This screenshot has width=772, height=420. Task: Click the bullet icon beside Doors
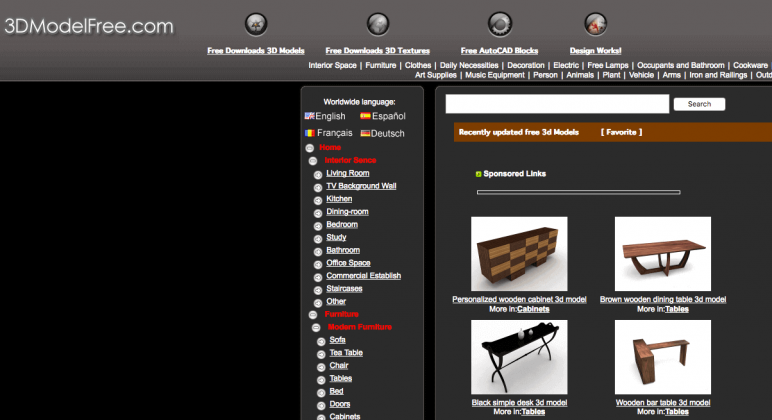pyautogui.click(x=321, y=405)
